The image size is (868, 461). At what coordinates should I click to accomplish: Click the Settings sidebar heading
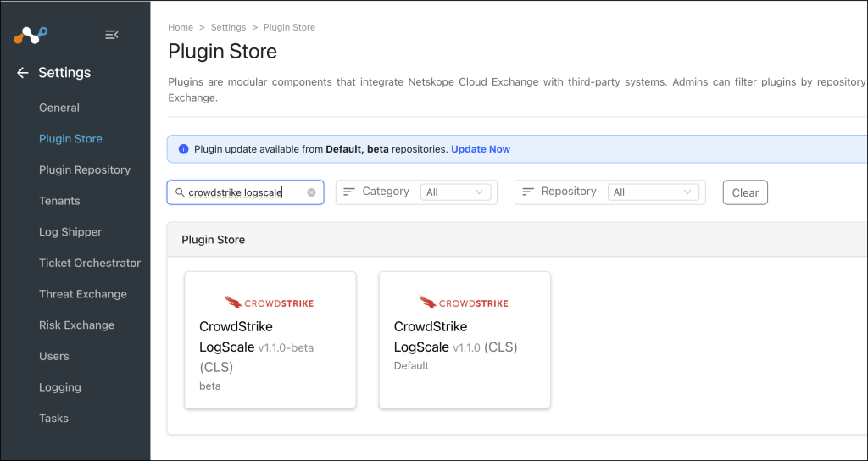(64, 73)
